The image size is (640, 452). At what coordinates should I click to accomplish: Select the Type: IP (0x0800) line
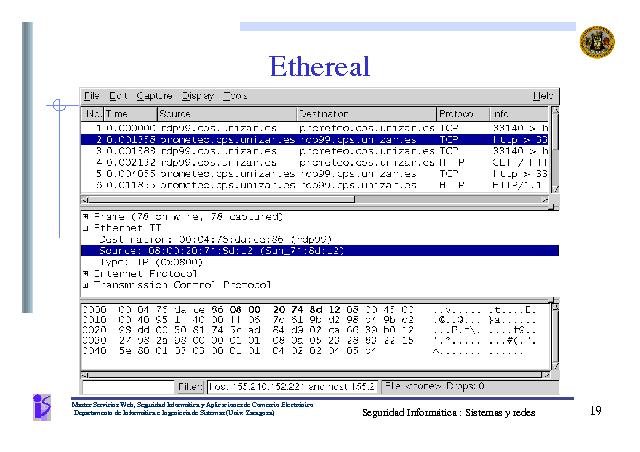click(151, 262)
